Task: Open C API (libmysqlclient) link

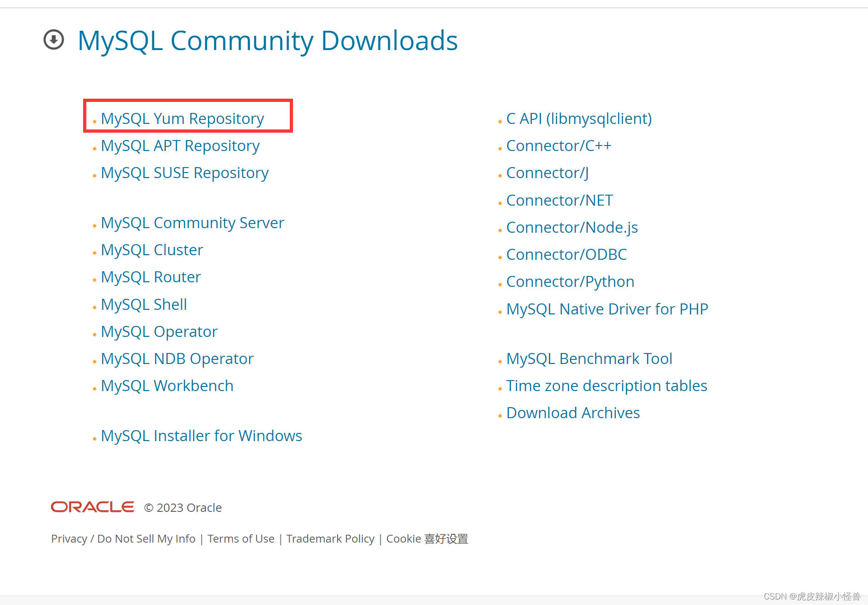Action: (579, 118)
